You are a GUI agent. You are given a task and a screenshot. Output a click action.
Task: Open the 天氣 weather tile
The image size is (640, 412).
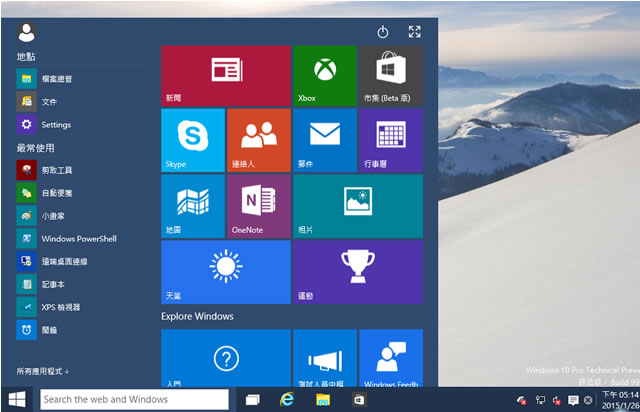(225, 271)
